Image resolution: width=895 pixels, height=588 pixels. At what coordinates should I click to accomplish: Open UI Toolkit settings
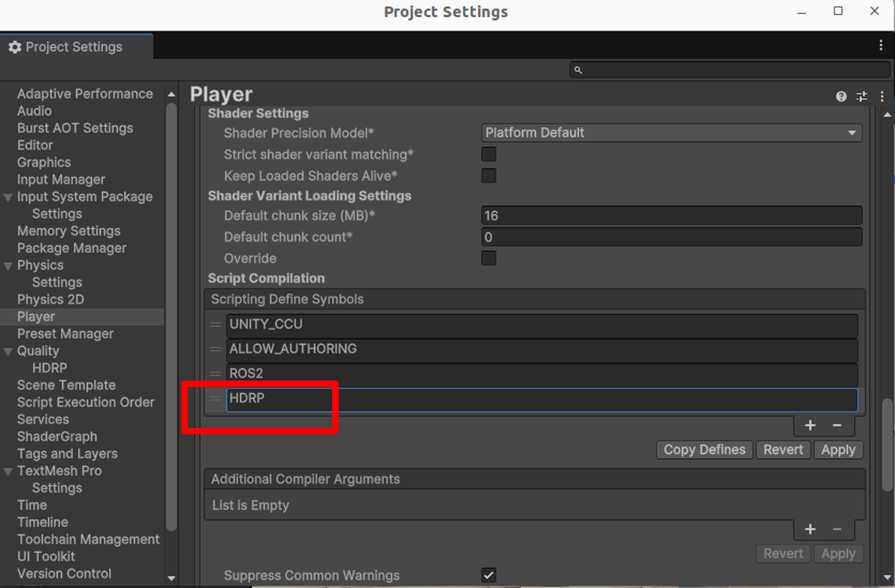tap(46, 557)
